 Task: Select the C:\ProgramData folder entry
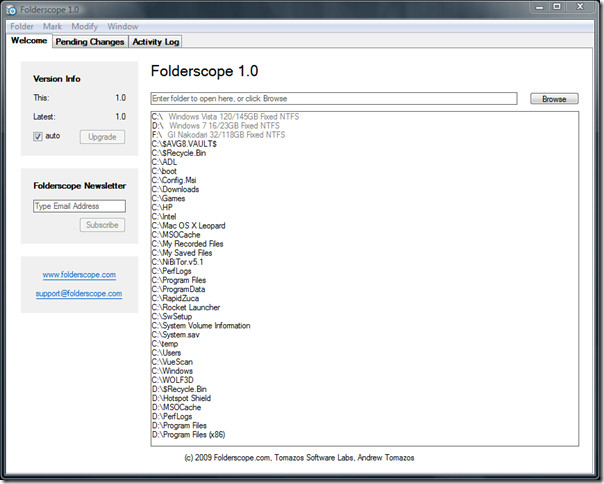tap(178, 289)
